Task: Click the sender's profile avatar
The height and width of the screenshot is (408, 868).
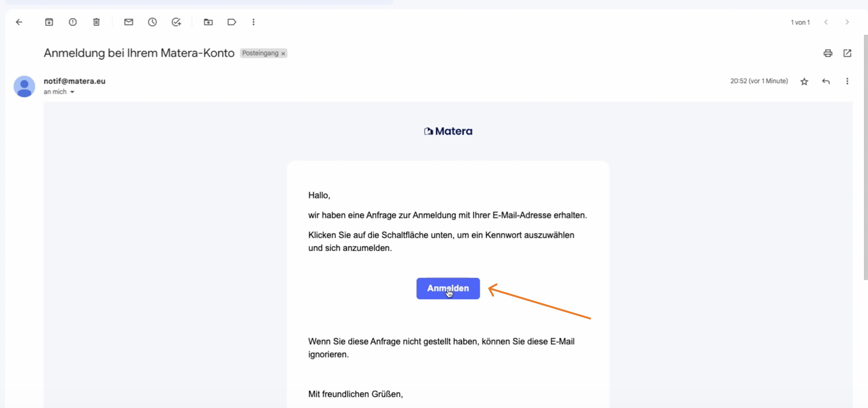Action: pyautogui.click(x=24, y=87)
